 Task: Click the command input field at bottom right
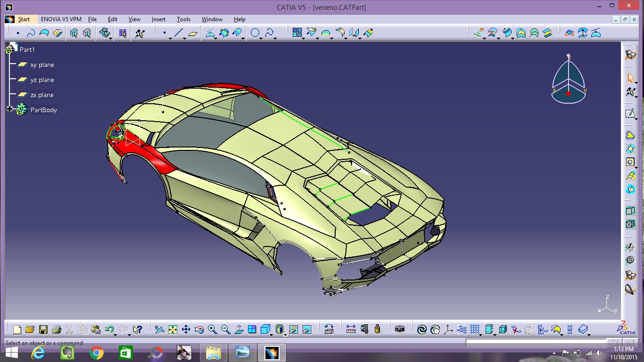pos(536,343)
